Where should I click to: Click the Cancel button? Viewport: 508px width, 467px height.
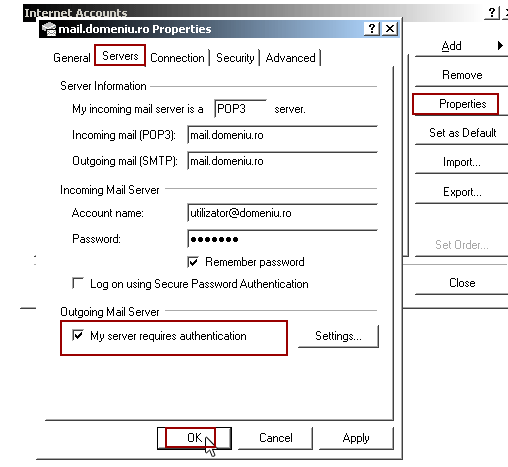coord(276,438)
